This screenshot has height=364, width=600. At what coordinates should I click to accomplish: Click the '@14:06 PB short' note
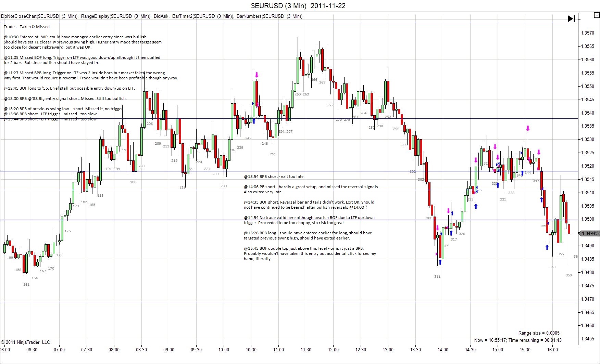(x=311, y=190)
